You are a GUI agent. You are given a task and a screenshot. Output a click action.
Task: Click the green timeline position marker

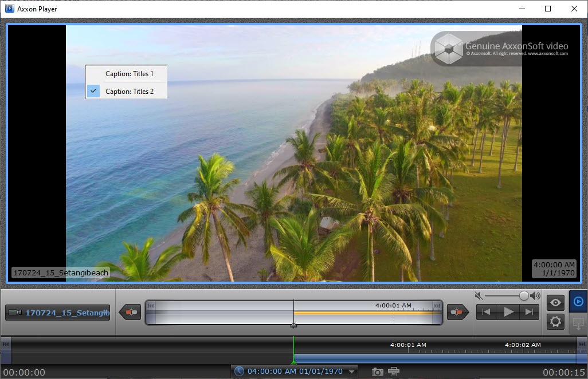tap(293, 362)
